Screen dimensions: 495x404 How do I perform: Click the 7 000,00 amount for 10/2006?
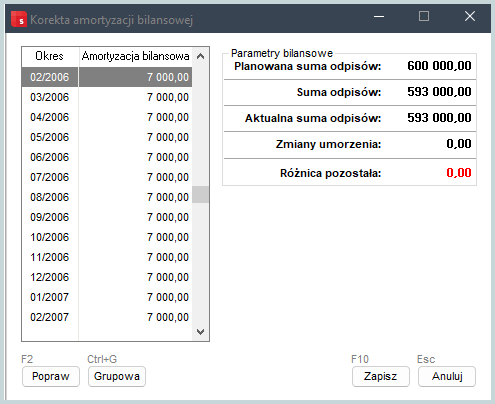tap(168, 237)
